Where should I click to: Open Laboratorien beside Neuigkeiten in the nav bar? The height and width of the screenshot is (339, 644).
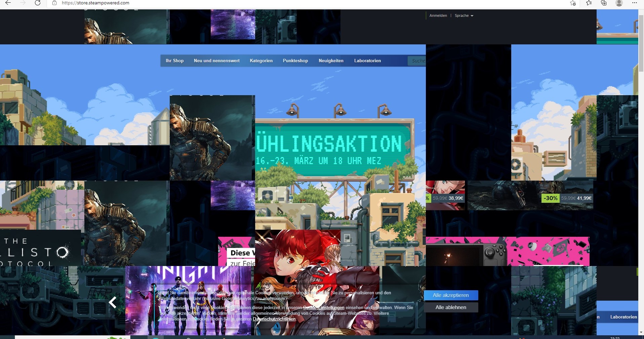click(x=367, y=61)
